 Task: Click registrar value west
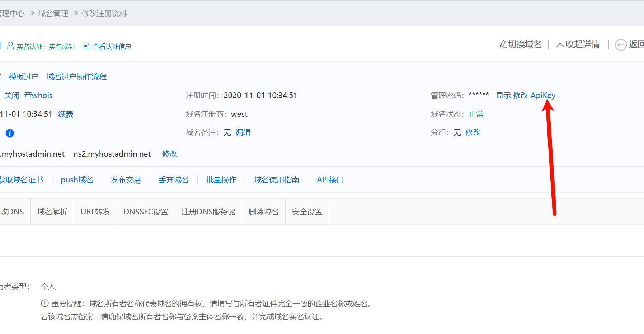[x=239, y=114]
